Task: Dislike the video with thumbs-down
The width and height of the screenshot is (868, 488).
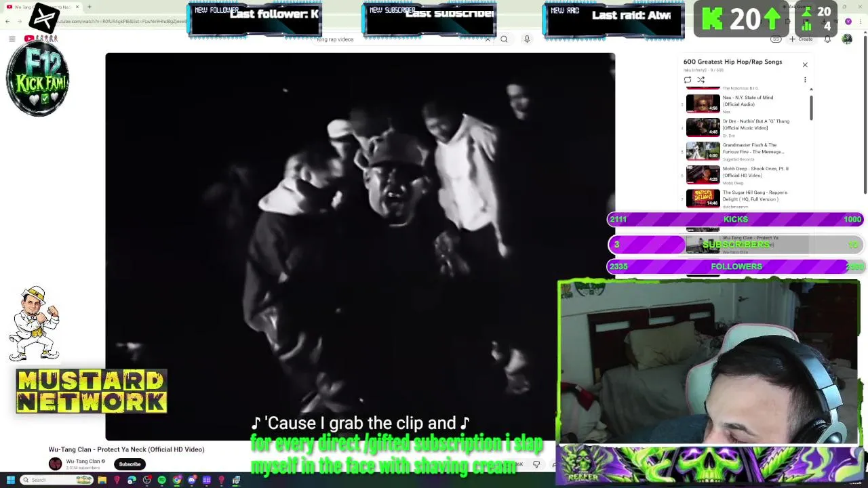Action: pos(536,464)
